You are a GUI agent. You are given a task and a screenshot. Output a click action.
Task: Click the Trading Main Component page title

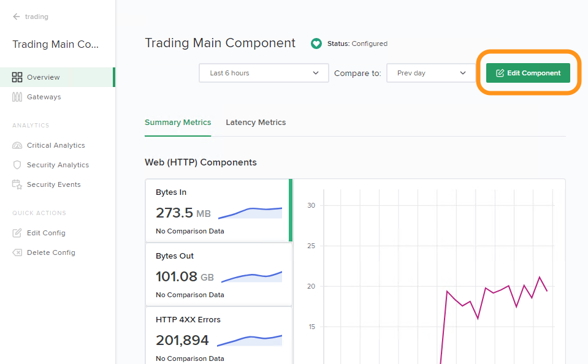pos(220,43)
